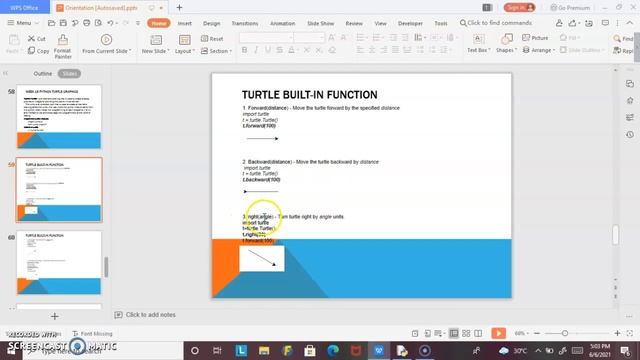Open the Tools ribbon tab
This screenshot has width=640, height=360.
441,23
